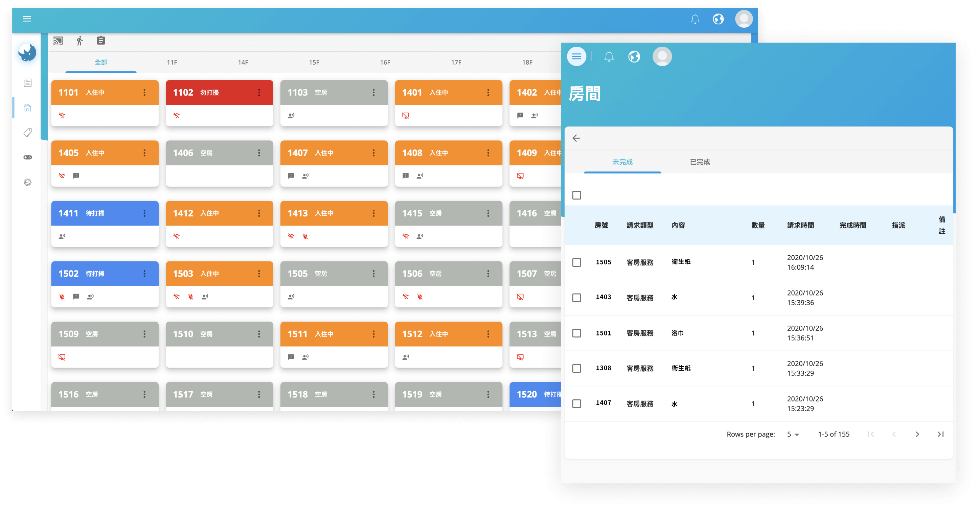Click the cast screen toolbar icon
980x512 pixels.
click(58, 41)
